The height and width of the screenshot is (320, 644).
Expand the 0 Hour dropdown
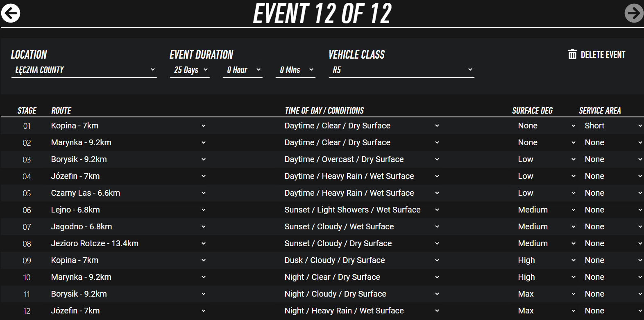coord(243,70)
